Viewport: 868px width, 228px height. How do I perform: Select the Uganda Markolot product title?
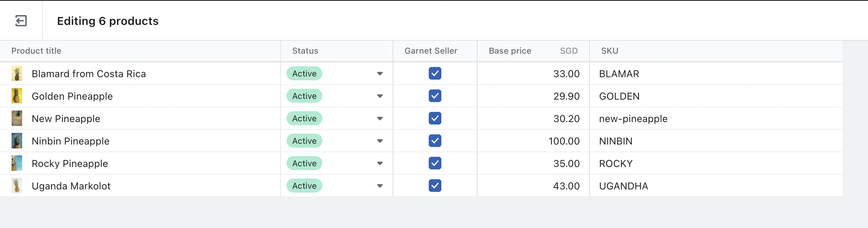click(x=71, y=186)
